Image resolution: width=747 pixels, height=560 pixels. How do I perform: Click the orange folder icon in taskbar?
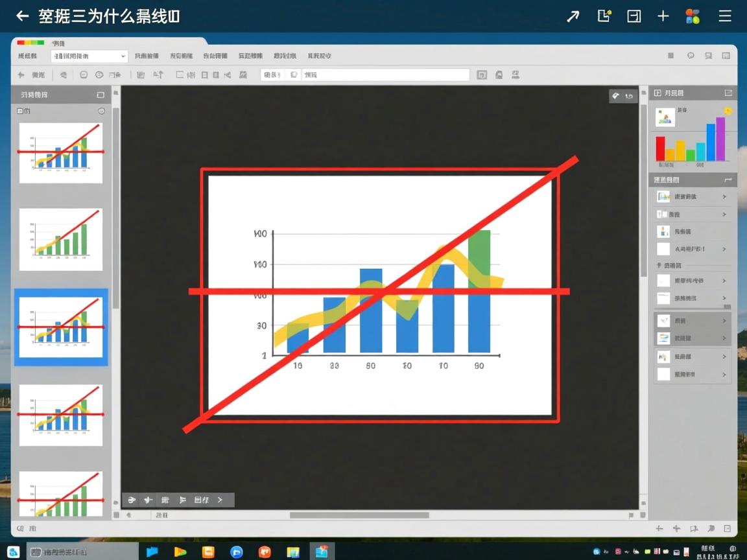click(208, 552)
